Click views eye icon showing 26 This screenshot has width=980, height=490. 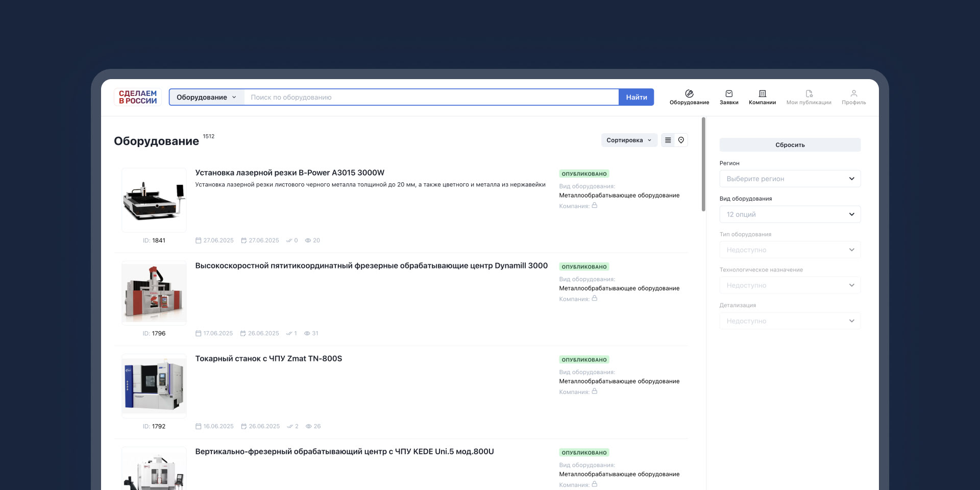[x=309, y=426]
